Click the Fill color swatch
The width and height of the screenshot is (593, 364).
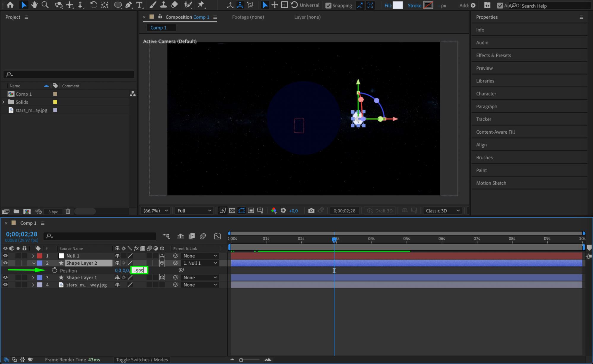398,5
